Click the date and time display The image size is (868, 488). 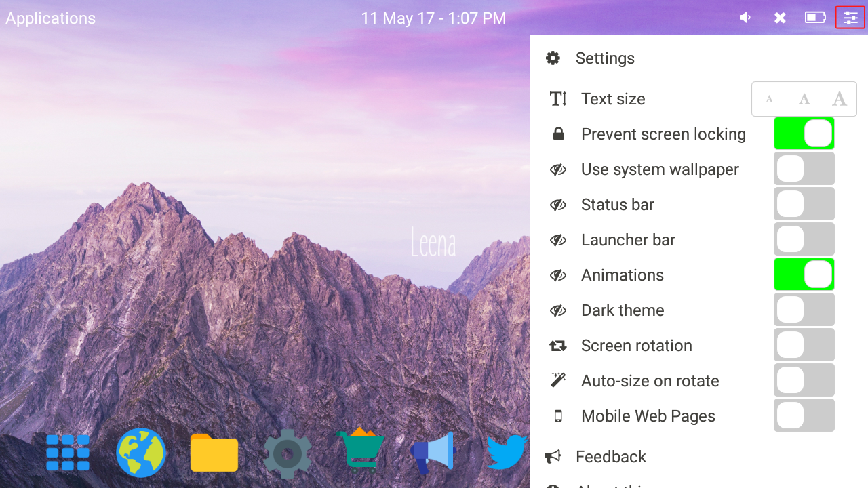pyautogui.click(x=433, y=18)
